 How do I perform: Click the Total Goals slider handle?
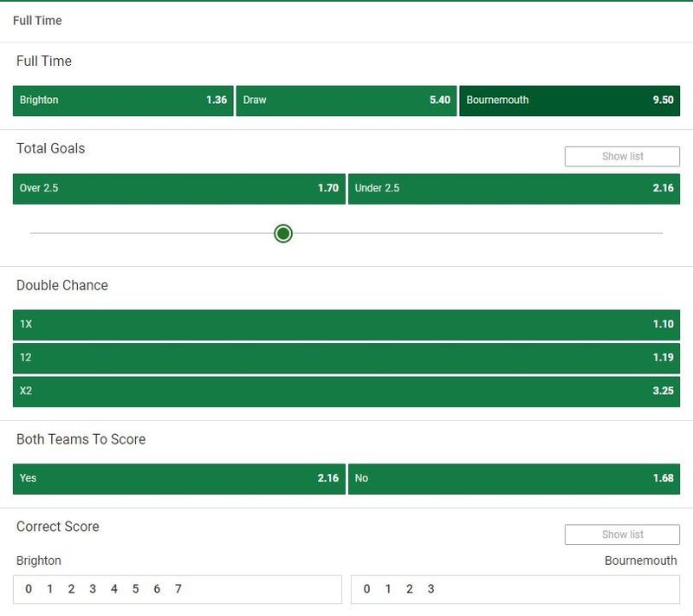283,233
